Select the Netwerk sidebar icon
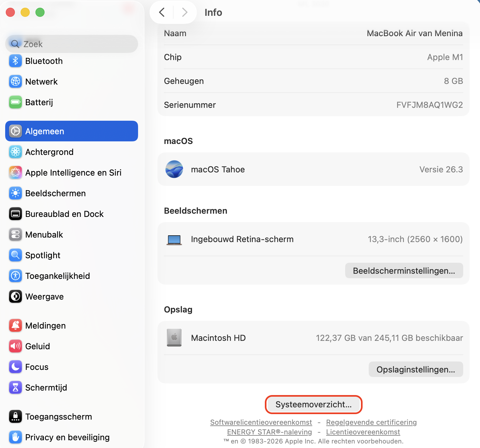Image resolution: width=480 pixels, height=448 pixels. click(x=15, y=82)
